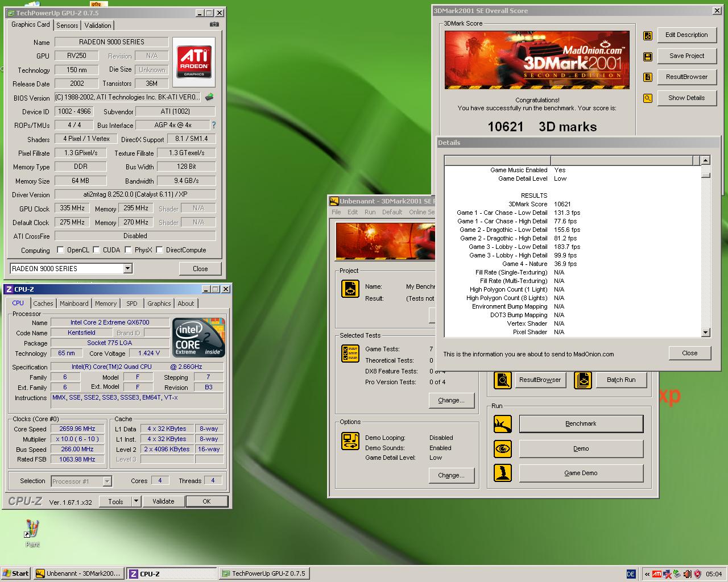The image size is (728, 582).
Task: Switch to the Sensors tab in GPU-Z
Action: 67,26
